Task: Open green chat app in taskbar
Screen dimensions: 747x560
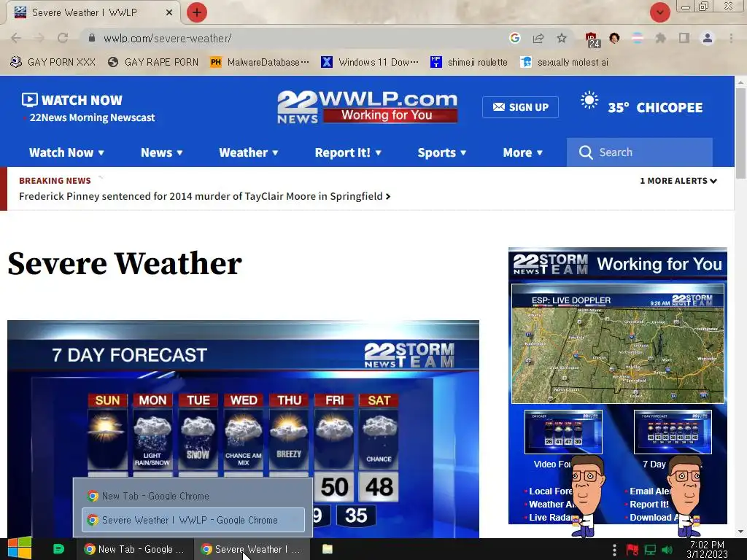Action: (58, 549)
